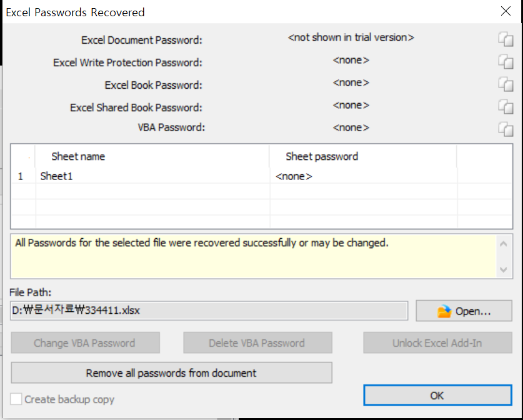Click the All Passwords recovered status message
The image size is (523, 420).
click(202, 242)
